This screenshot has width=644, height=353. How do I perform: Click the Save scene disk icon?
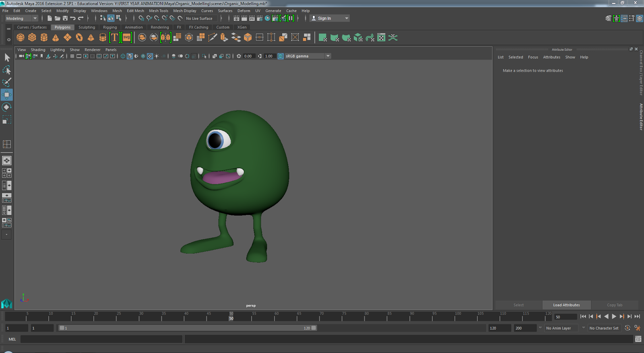click(65, 18)
